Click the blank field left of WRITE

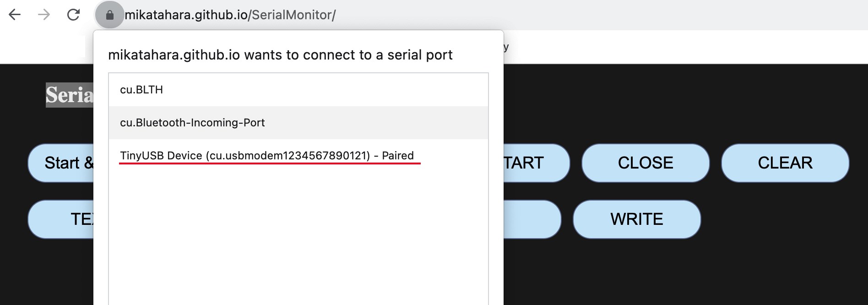click(x=531, y=219)
